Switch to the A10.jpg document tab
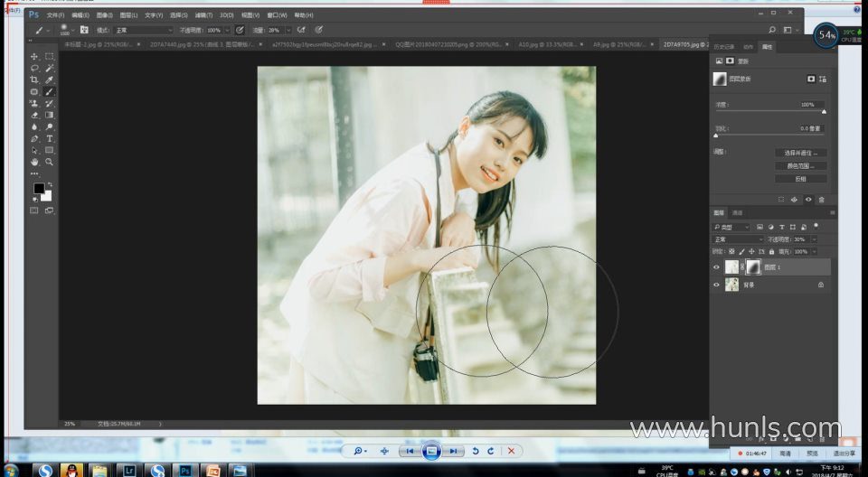This screenshot has height=477, width=868. point(547,44)
